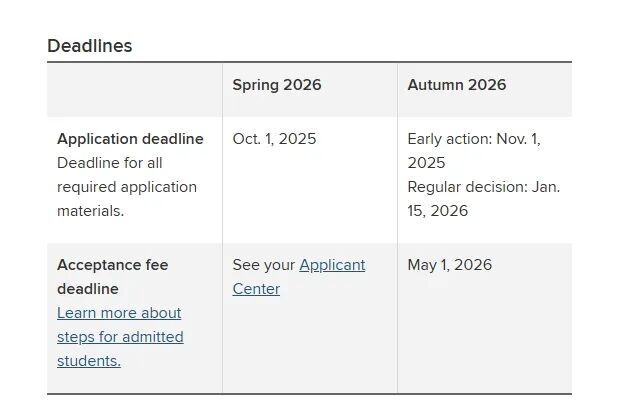Image resolution: width=625 pixels, height=406 pixels.
Task: Click the Oct. 1, 2025 deadline cell
Action: click(274, 139)
